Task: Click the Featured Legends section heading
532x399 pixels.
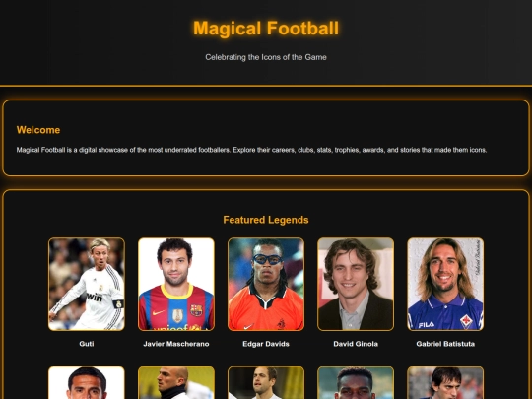Action: 266,220
